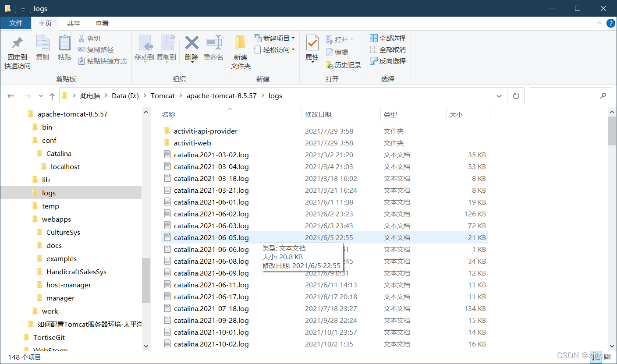Select the catalina.2021-03-02.log file icon
This screenshot has height=364, width=617.
click(x=167, y=155)
